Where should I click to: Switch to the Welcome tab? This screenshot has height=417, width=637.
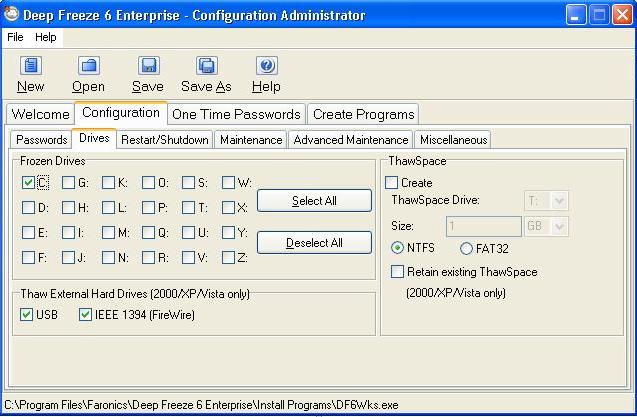40,114
